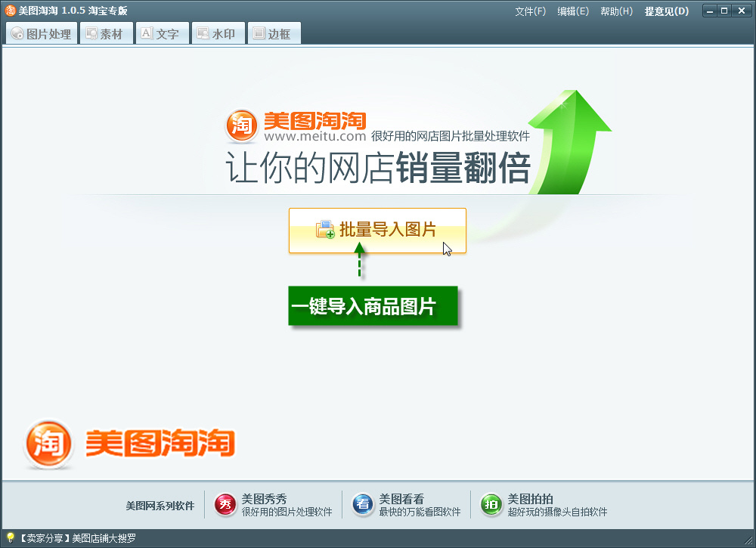
Task: Go to the 边框 tab
Action: point(274,33)
